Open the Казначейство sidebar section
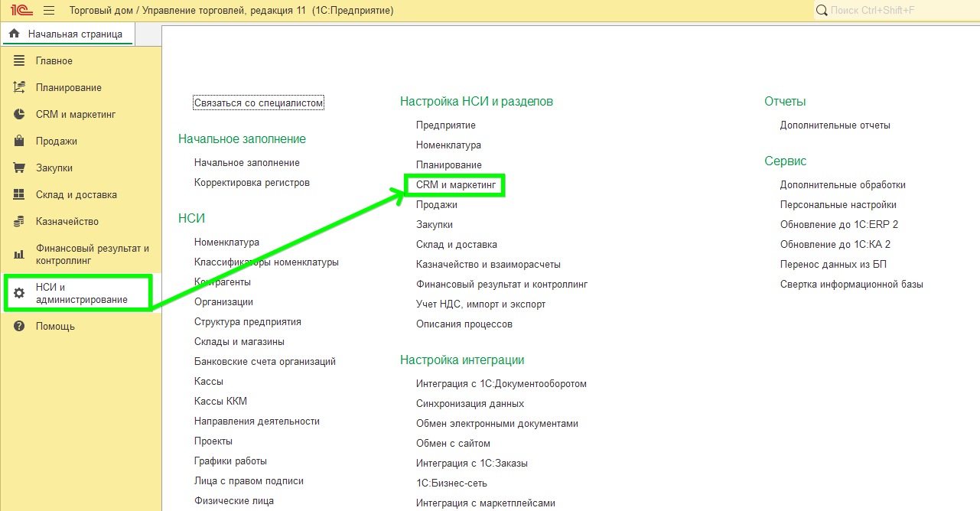 tap(67, 222)
